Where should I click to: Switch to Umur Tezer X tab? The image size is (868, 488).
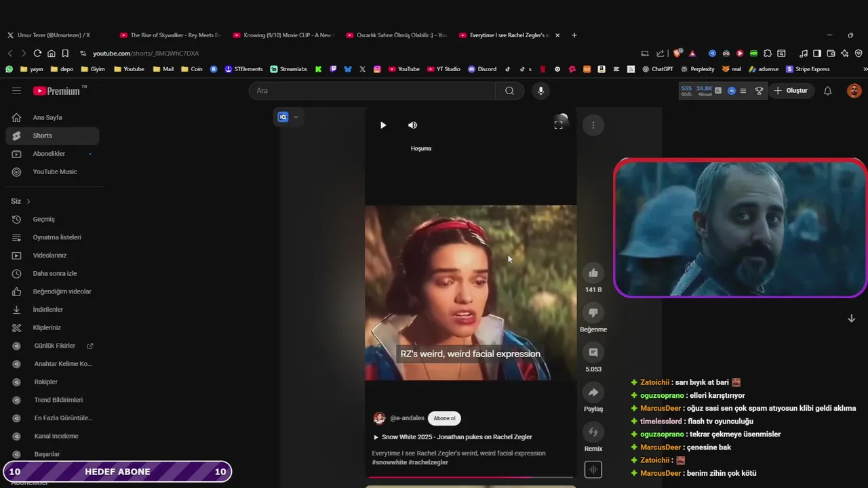coord(53,35)
